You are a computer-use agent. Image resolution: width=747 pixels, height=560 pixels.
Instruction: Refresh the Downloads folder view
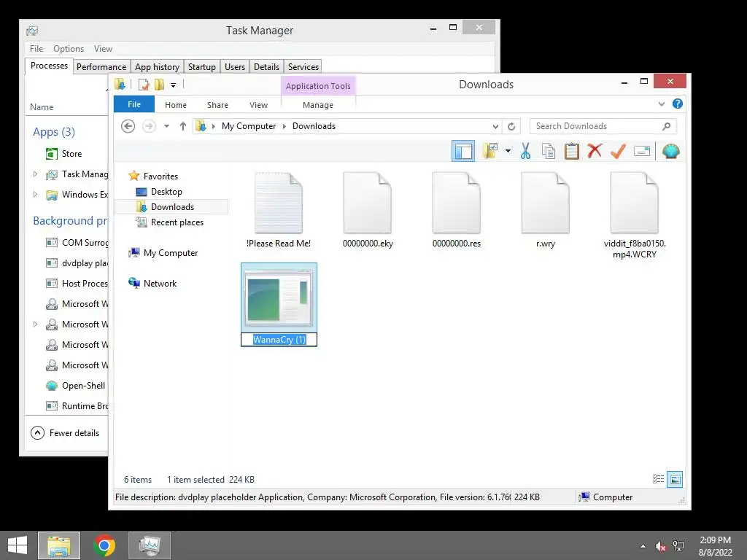[x=511, y=126]
